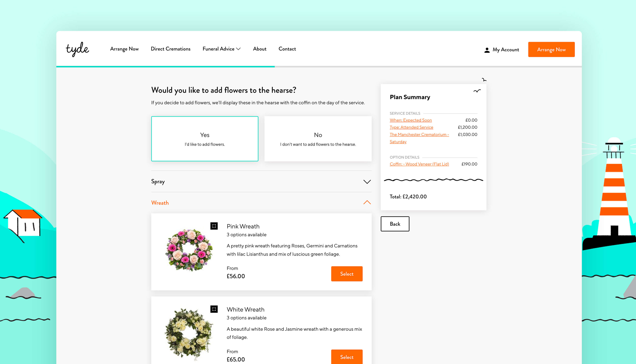This screenshot has width=636, height=364.
Task: Click the teal progress bar below the header
Action: click(x=165, y=66)
